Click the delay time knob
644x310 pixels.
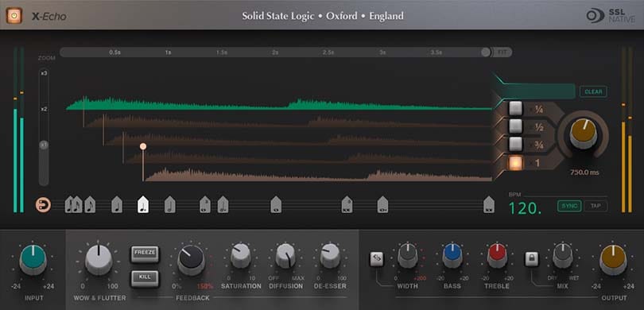pyautogui.click(x=584, y=134)
